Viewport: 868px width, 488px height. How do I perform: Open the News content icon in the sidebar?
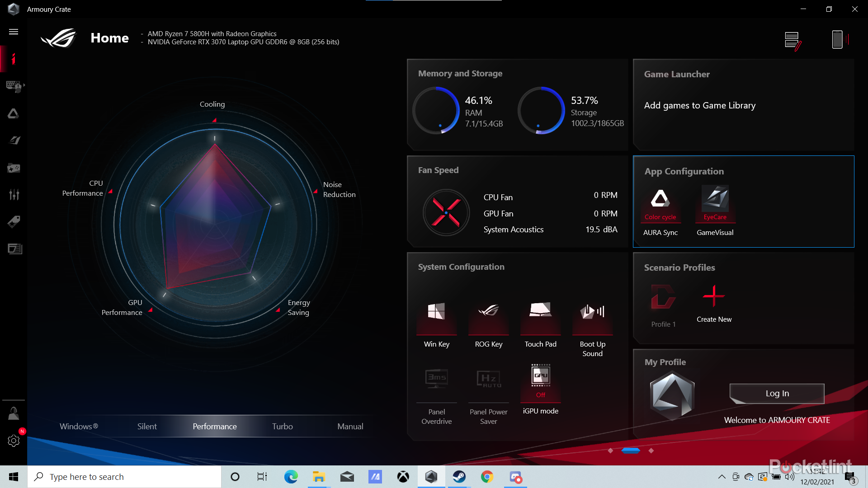(x=14, y=249)
